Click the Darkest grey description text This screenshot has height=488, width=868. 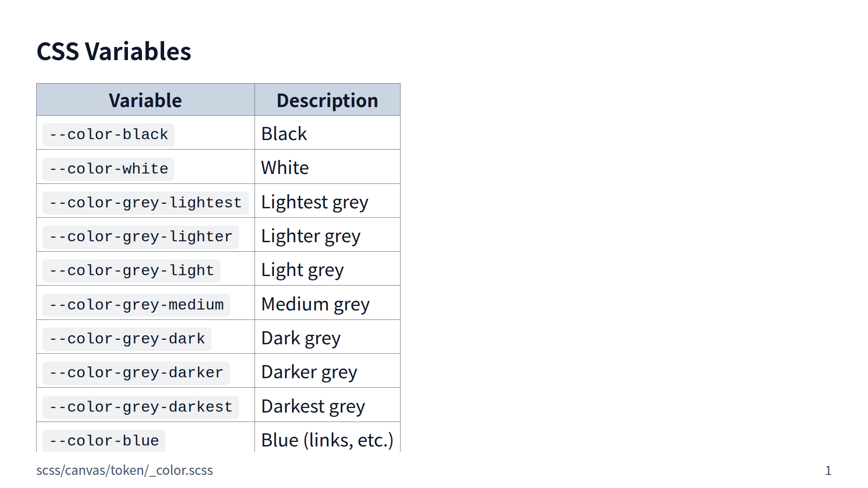(x=313, y=406)
